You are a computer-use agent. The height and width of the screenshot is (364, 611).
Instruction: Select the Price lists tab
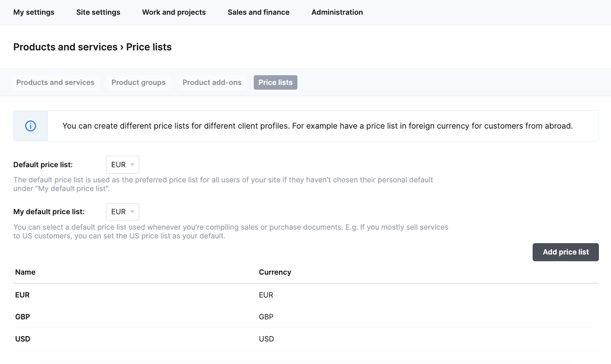275,82
